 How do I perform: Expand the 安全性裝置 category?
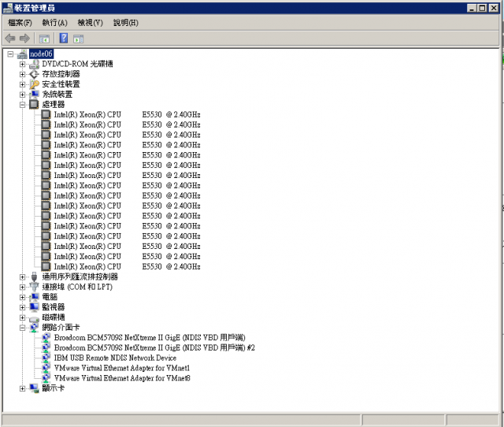pos(22,84)
